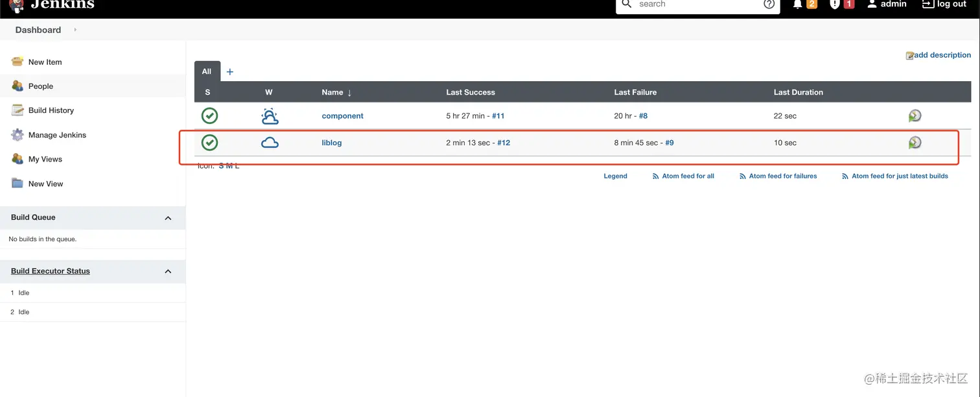Open liblog build #12

(x=504, y=143)
